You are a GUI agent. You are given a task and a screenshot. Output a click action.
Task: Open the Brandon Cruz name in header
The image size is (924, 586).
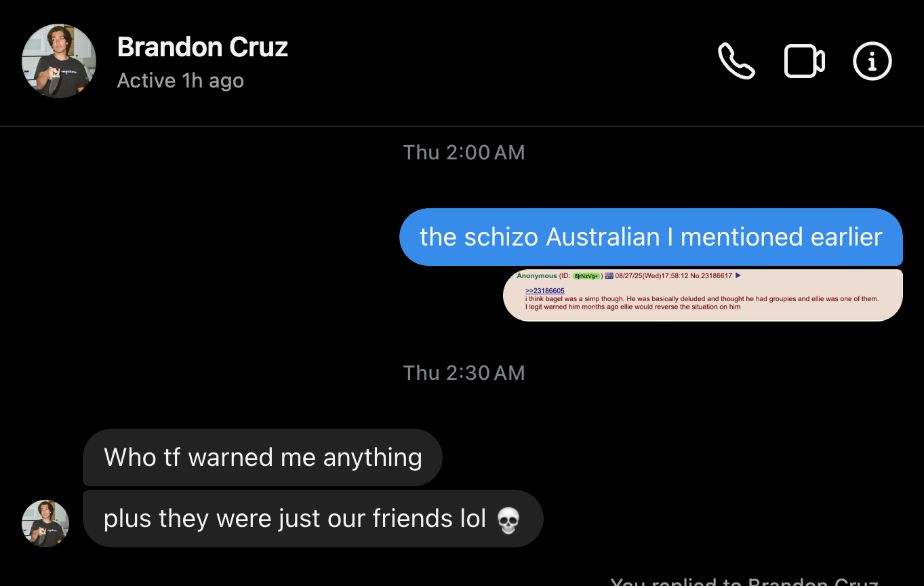(203, 47)
